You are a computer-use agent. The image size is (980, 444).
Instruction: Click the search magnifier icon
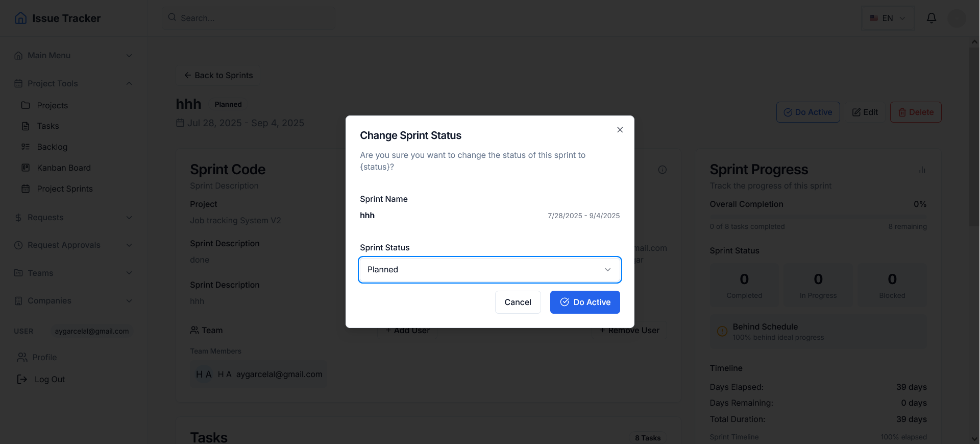(x=172, y=17)
